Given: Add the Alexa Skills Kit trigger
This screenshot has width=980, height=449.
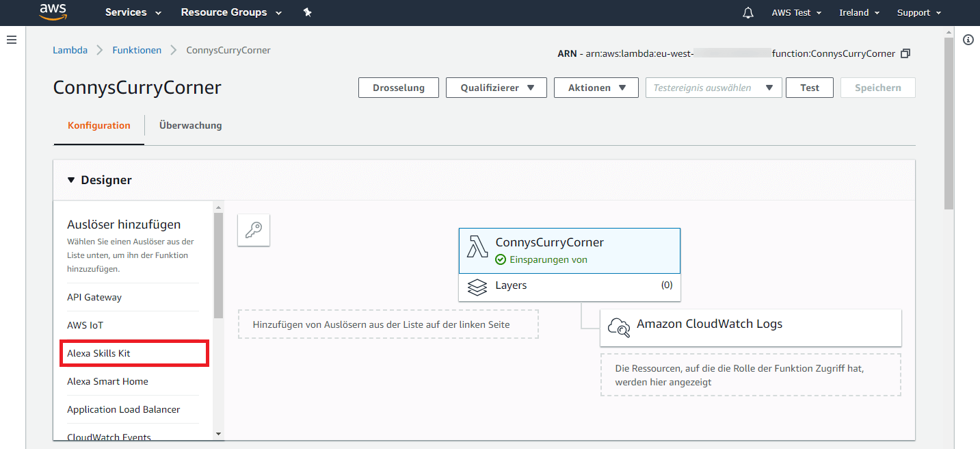Looking at the screenshot, I should coord(134,353).
